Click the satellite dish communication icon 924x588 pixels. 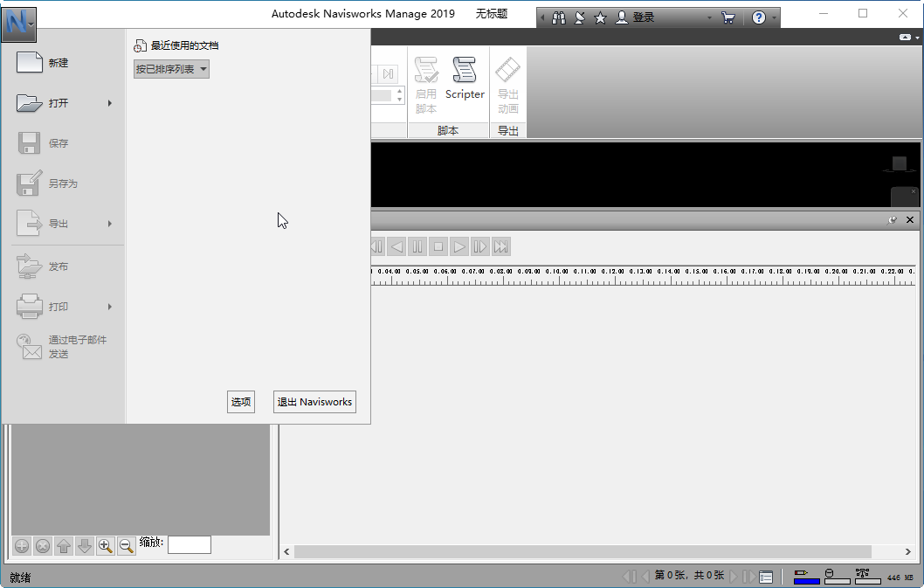coord(580,17)
